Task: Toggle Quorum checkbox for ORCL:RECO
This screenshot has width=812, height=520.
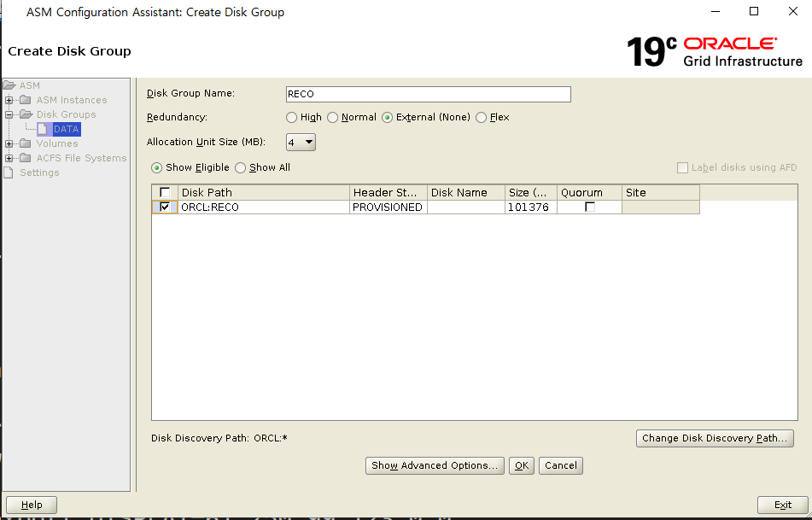Action: (590, 207)
